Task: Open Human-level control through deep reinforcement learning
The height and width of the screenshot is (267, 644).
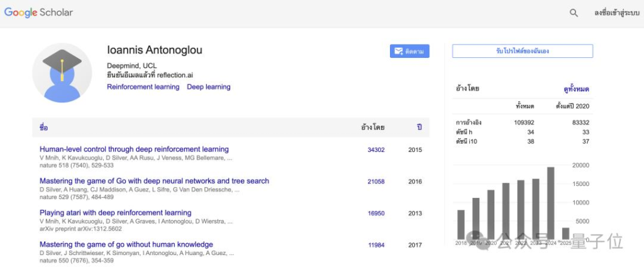Action: [134, 150]
